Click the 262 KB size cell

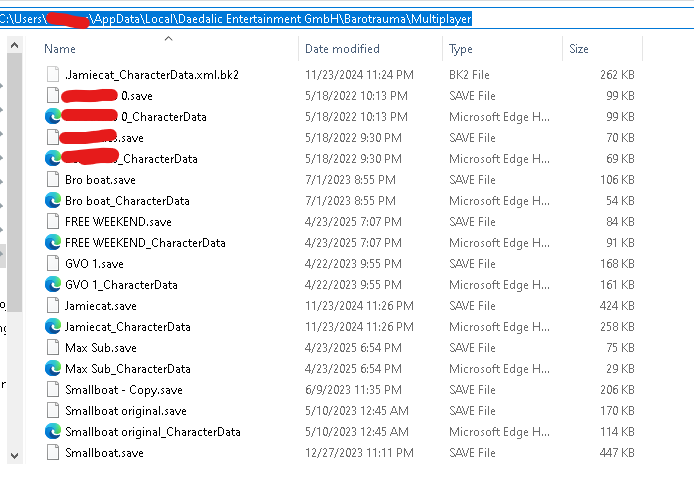tap(617, 75)
